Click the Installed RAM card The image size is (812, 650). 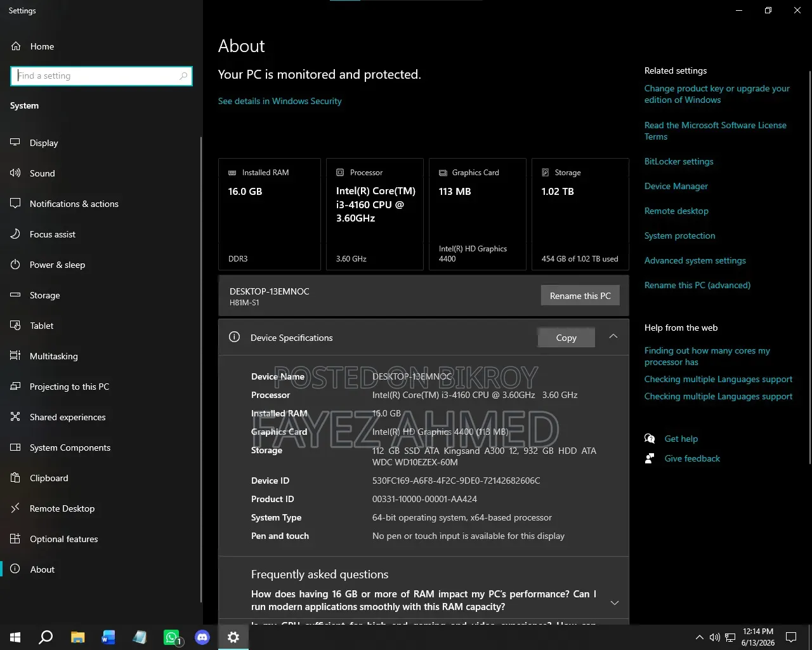pos(270,215)
